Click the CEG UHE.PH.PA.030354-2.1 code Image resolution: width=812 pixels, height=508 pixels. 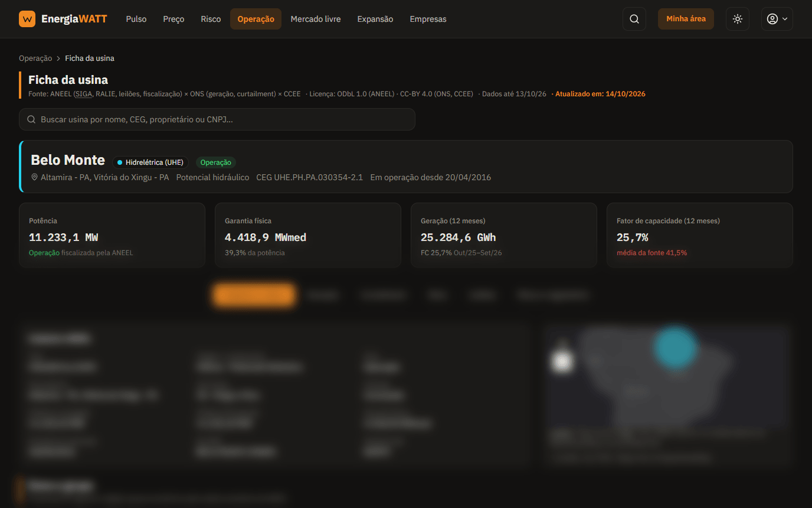point(310,177)
